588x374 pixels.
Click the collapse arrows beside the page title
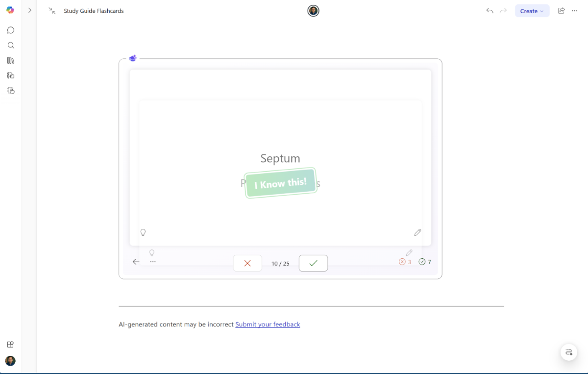(x=52, y=11)
